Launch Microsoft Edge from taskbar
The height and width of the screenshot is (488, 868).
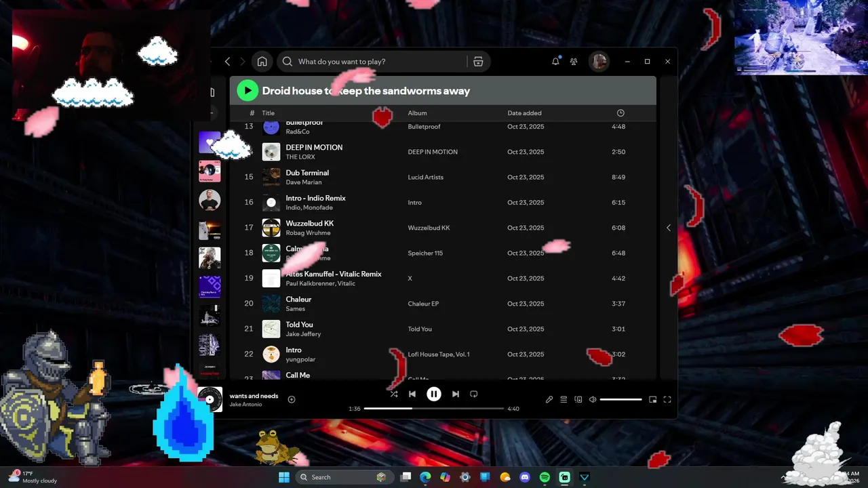(425, 477)
